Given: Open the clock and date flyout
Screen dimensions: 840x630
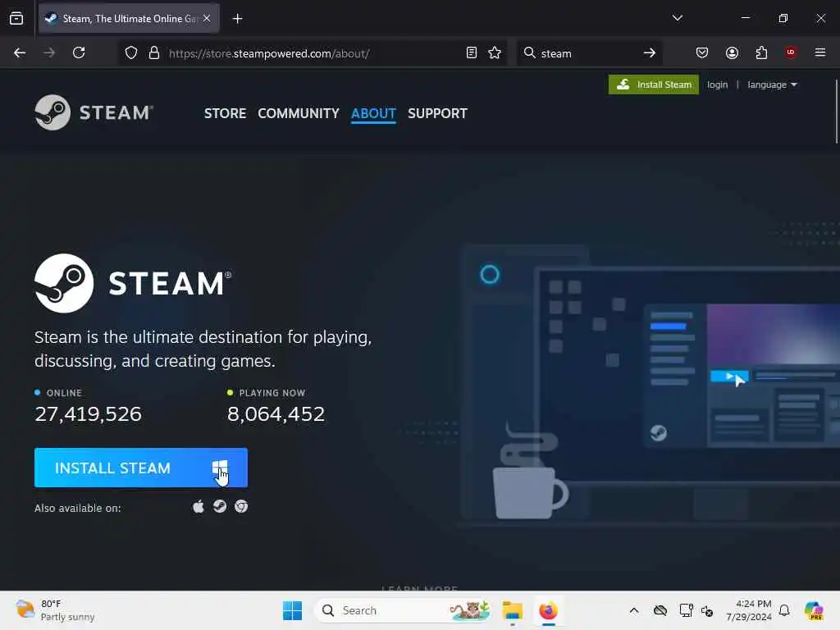Looking at the screenshot, I should pyautogui.click(x=748, y=610).
